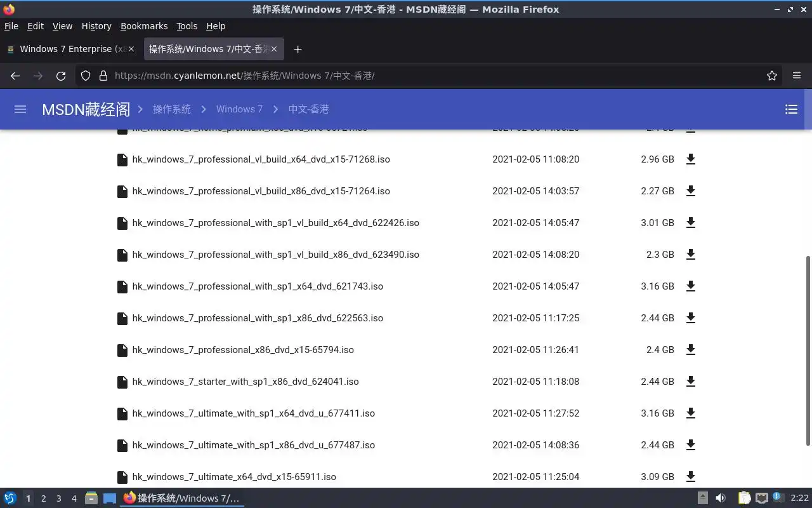
Task: Open the Tools menu
Action: (187, 26)
